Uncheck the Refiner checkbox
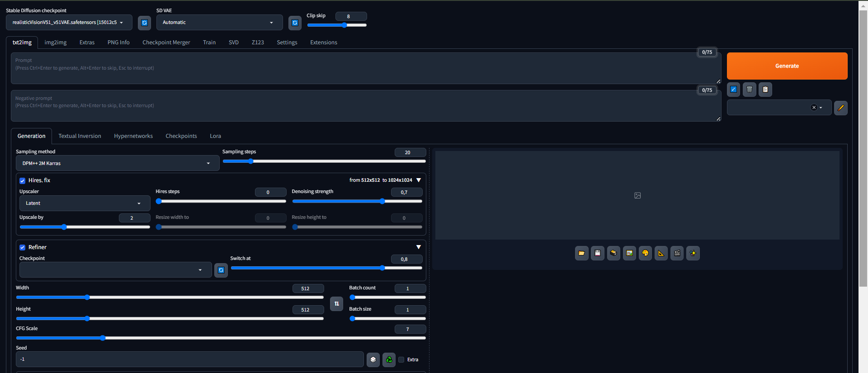The image size is (868, 373). pos(22,247)
